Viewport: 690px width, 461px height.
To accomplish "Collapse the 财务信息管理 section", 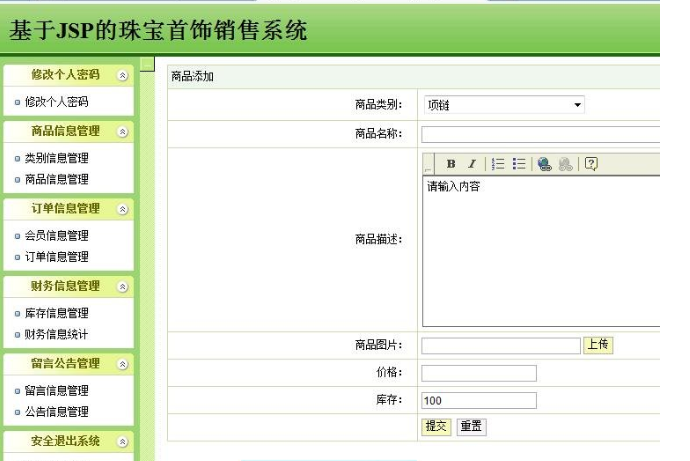I will 123,287.
